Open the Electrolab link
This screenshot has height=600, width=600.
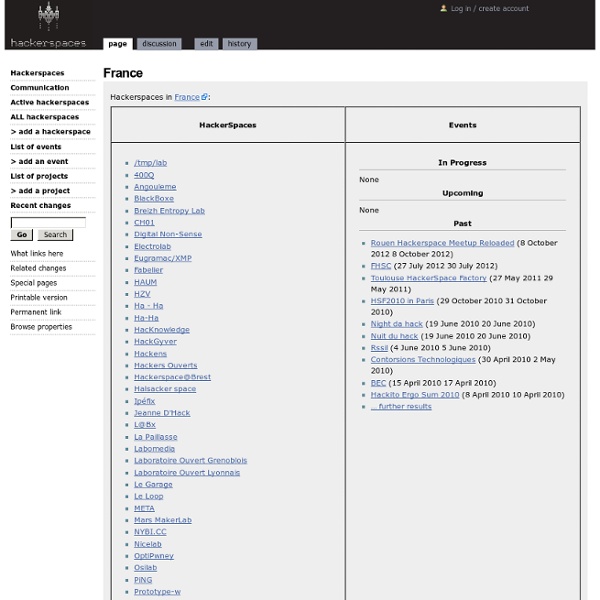(152, 246)
